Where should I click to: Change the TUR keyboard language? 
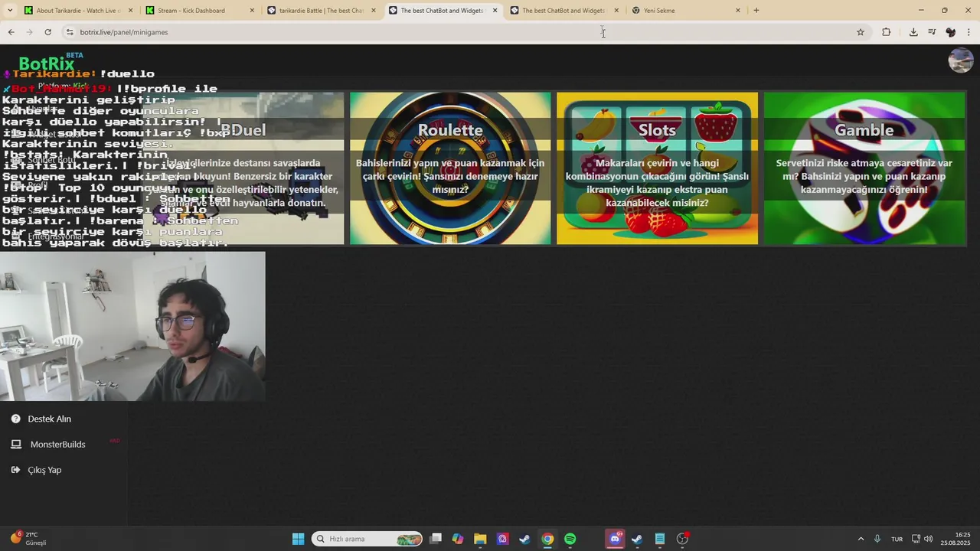tap(897, 539)
